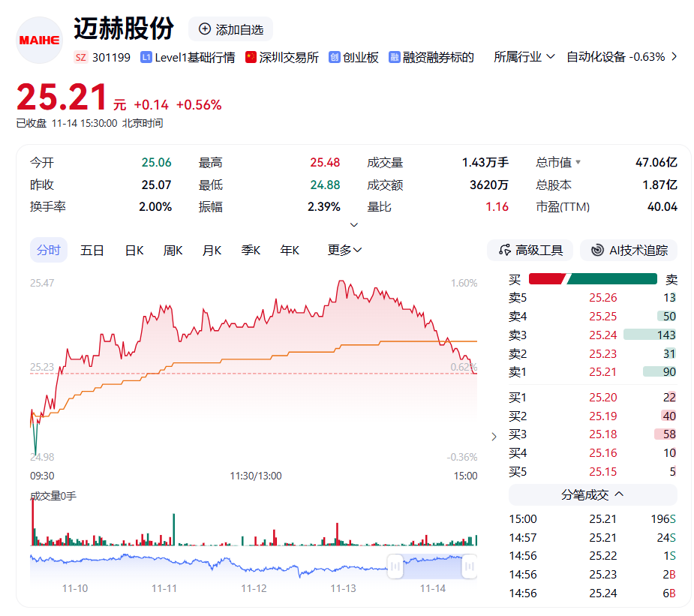694x616 pixels.
Task: Click the plus icon in 添加自选
Action: pyautogui.click(x=205, y=29)
